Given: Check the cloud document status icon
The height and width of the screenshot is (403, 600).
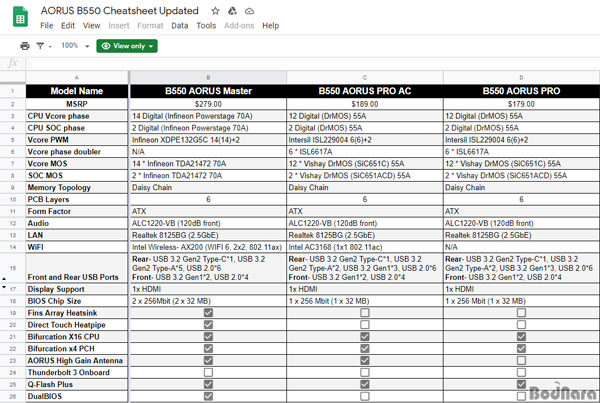Looking at the screenshot, I should [249, 11].
